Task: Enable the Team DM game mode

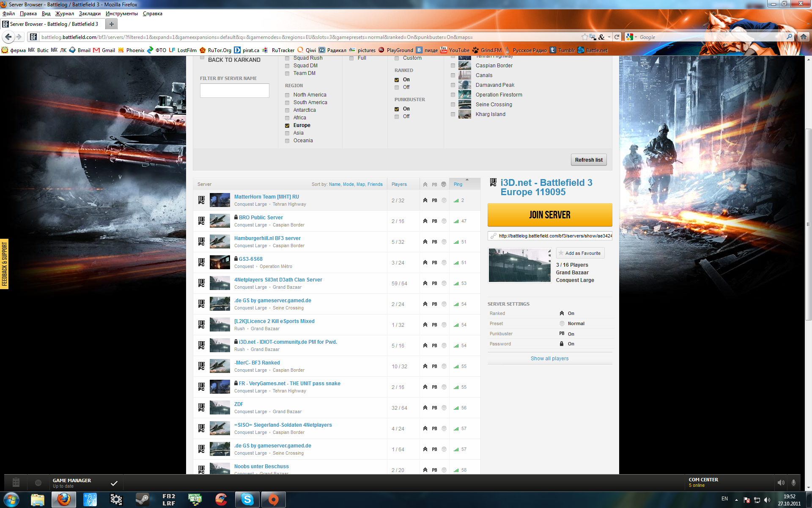Action: [287, 73]
